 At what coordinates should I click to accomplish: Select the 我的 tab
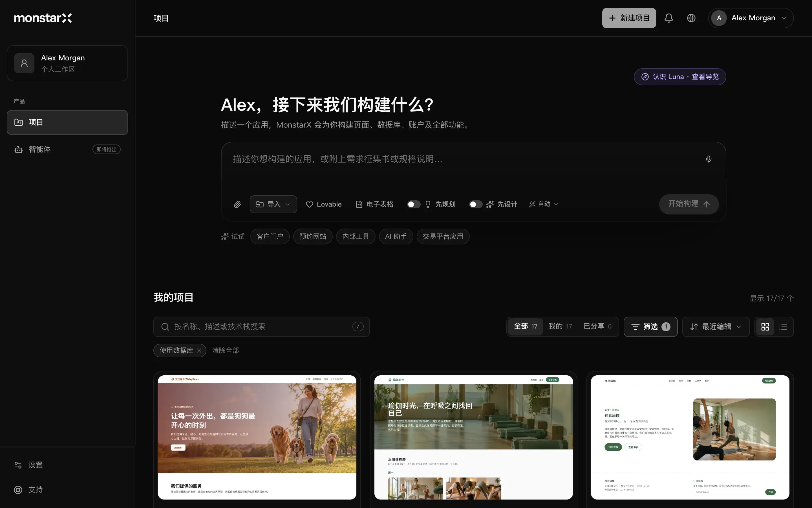point(560,327)
